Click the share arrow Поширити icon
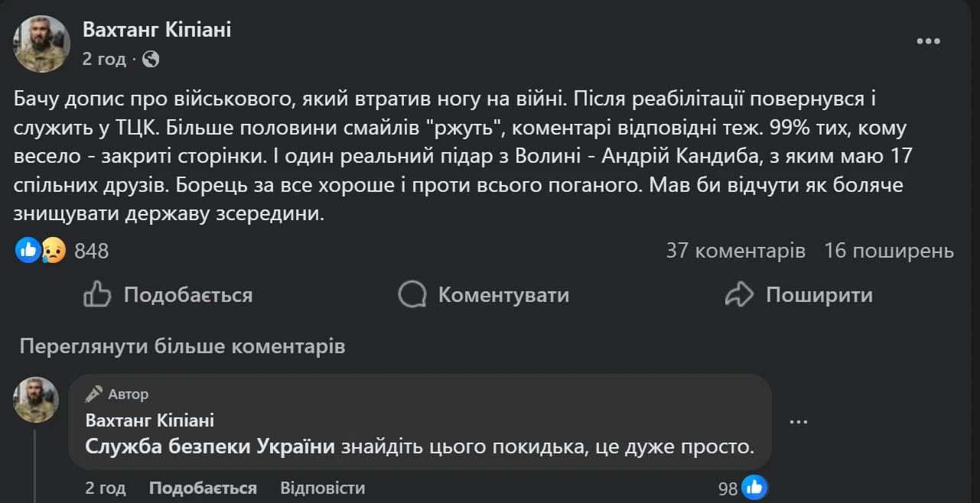 point(740,294)
